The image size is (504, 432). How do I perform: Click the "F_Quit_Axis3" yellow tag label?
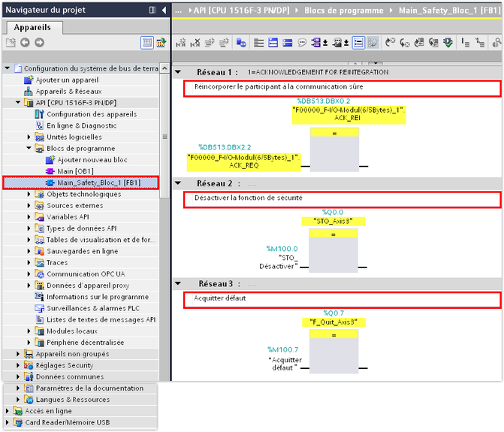pos(337,322)
